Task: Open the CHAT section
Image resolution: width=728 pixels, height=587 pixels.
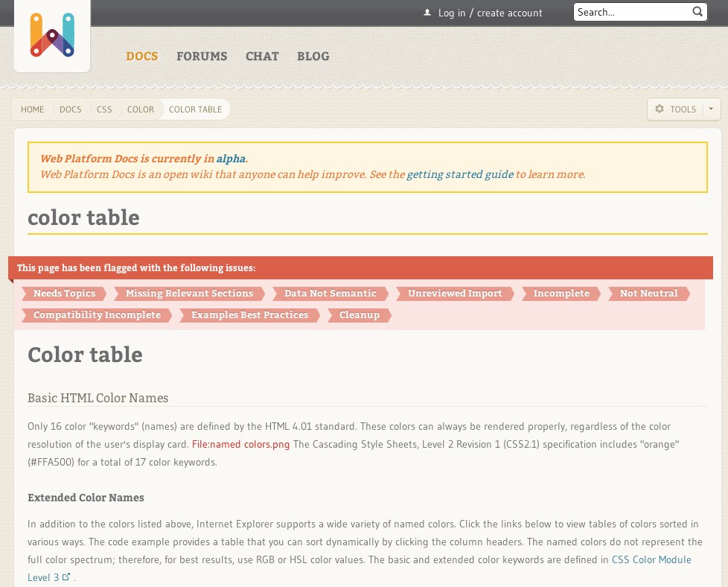Action: click(262, 56)
